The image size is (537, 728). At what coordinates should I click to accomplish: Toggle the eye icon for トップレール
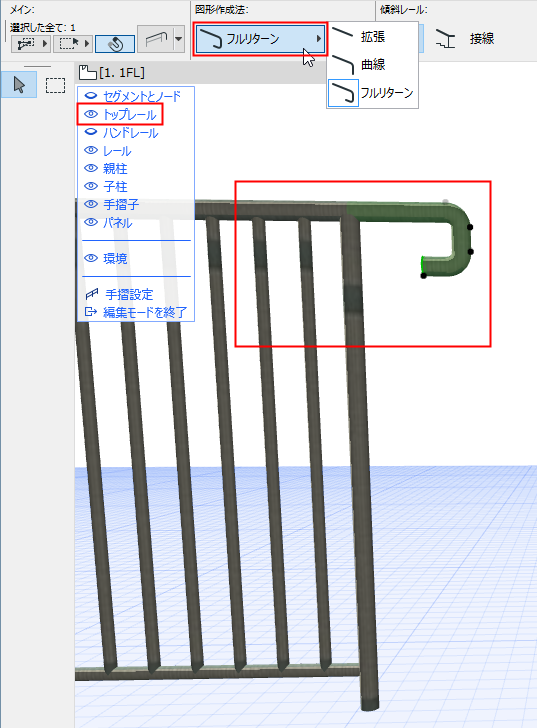coord(91,114)
